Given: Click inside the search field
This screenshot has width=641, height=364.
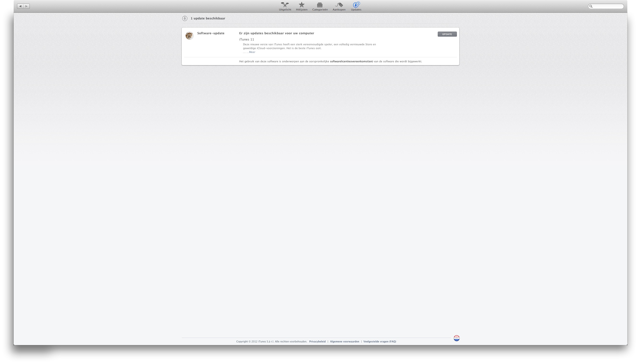Looking at the screenshot, I should [x=608, y=6].
